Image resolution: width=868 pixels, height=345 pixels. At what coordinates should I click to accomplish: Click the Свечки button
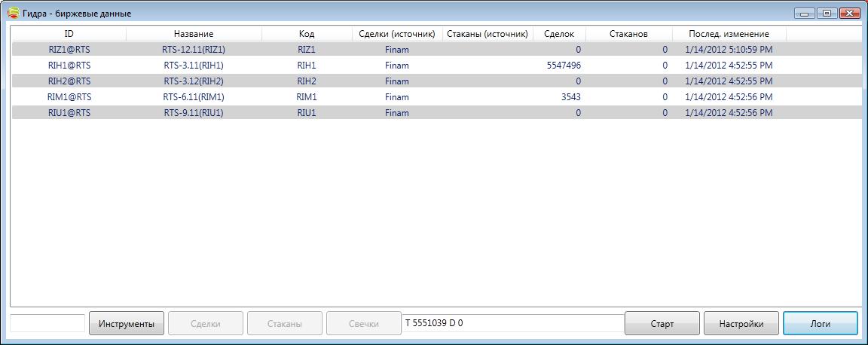click(364, 323)
